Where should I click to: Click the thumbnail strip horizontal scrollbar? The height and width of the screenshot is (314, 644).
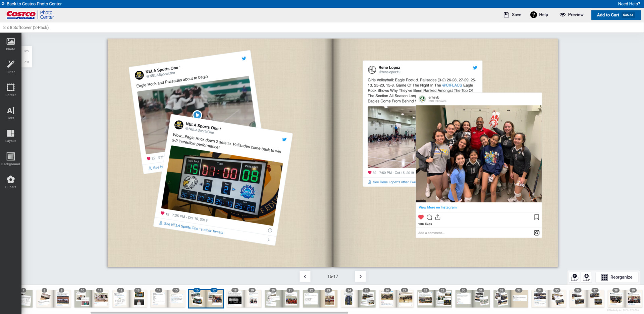(219, 312)
